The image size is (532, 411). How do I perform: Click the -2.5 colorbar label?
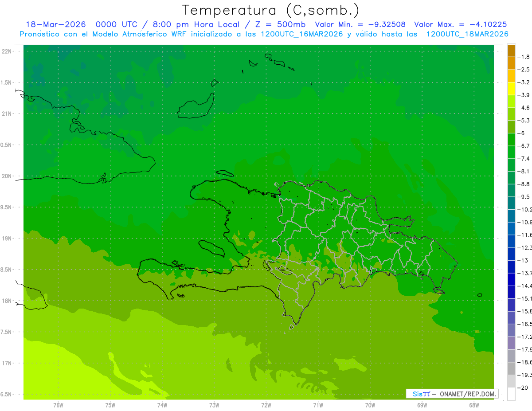click(524, 70)
